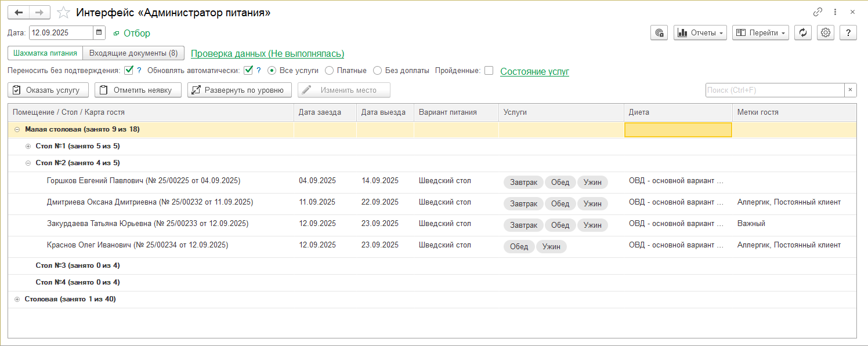
Task: Click the help question mark button
Action: [x=848, y=33]
